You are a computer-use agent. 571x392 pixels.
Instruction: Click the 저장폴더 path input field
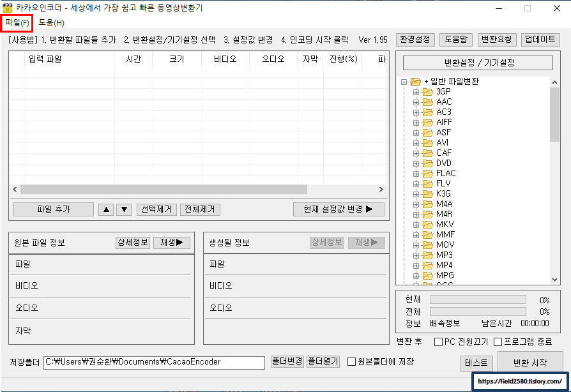[x=154, y=363]
